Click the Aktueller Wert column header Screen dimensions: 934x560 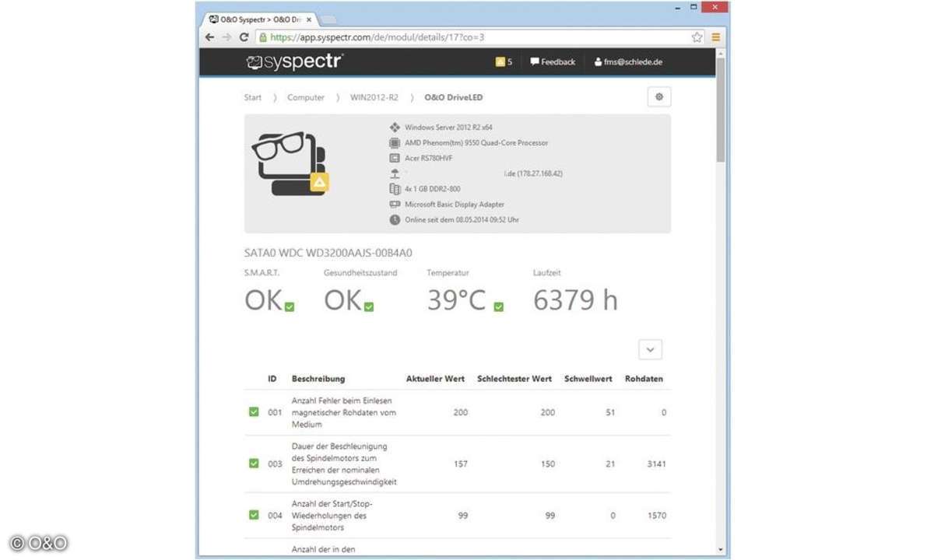[x=435, y=379]
